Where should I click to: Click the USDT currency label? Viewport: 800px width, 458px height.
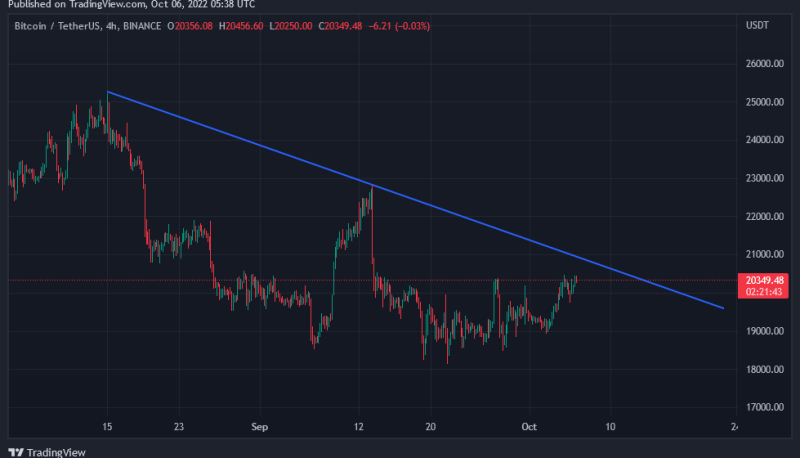[x=757, y=26]
